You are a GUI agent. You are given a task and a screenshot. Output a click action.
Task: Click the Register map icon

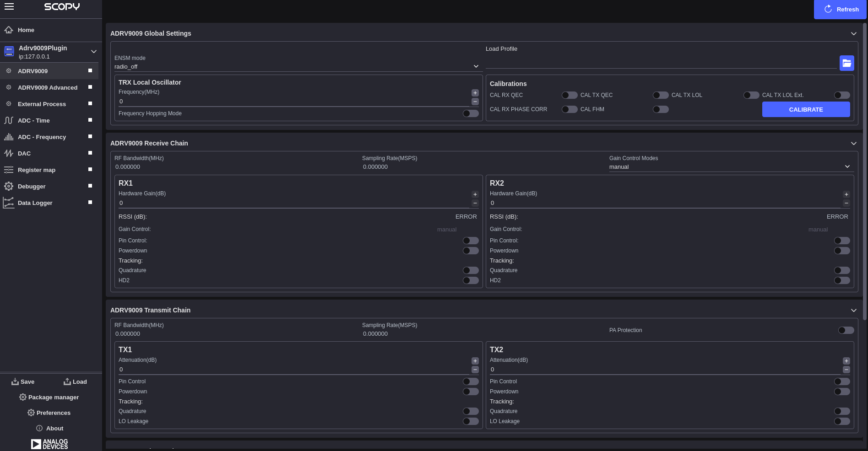(8, 170)
